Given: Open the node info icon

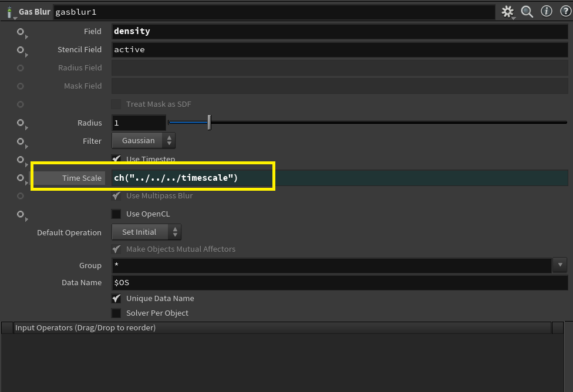Looking at the screenshot, I should click(547, 11).
